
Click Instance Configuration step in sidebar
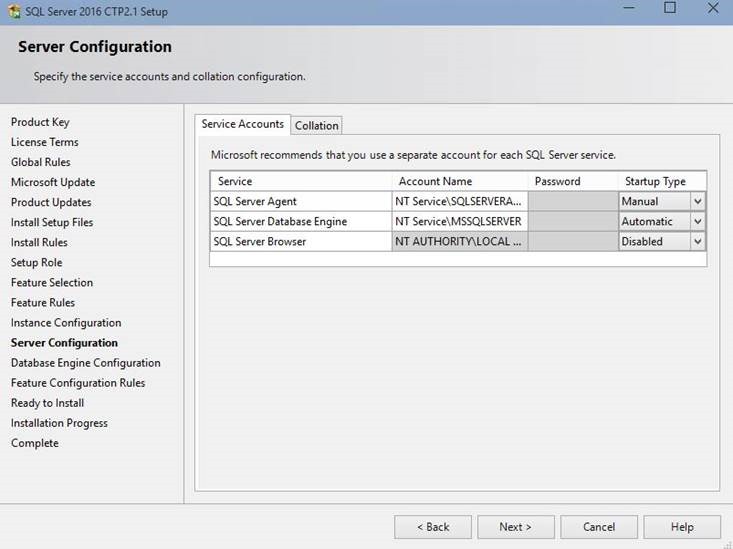click(x=66, y=323)
